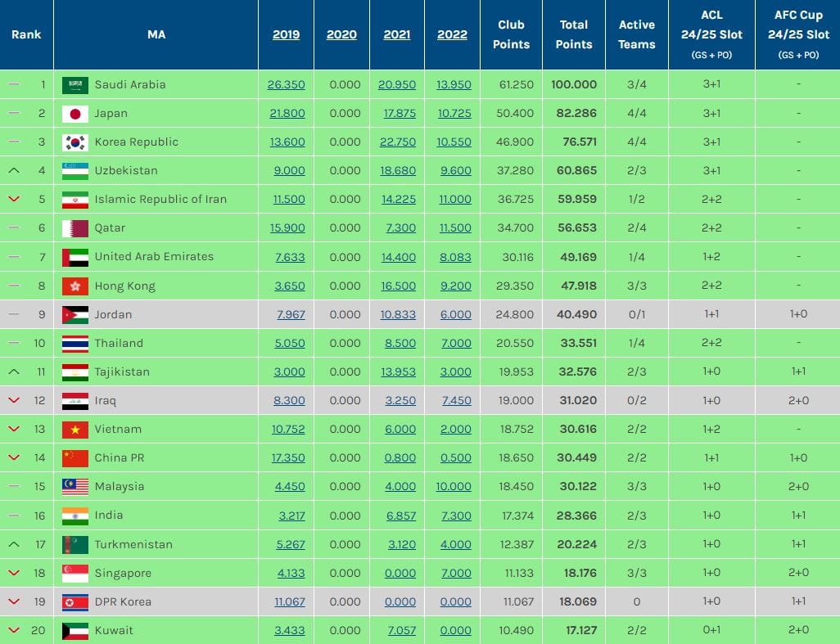Screen dimensions: 840x644
Task: Sort table by the 2019 column header
Action: pyautogui.click(x=286, y=34)
